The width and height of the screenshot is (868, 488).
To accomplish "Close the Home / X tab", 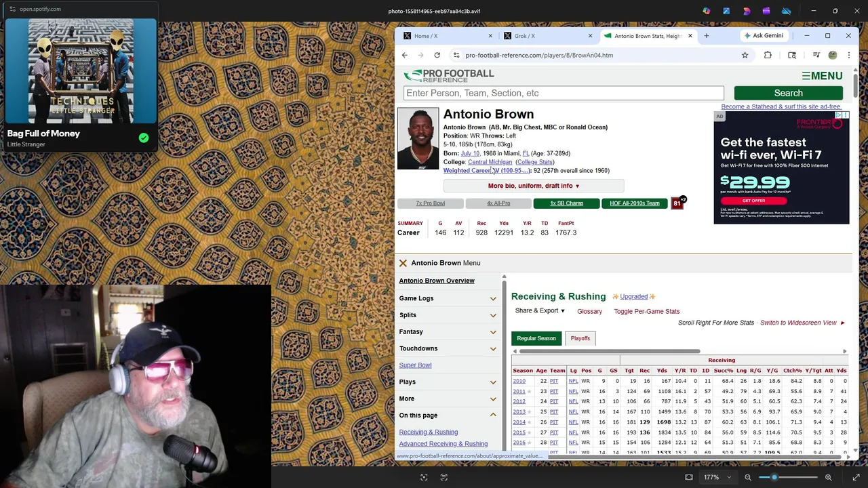I will 490,36.
